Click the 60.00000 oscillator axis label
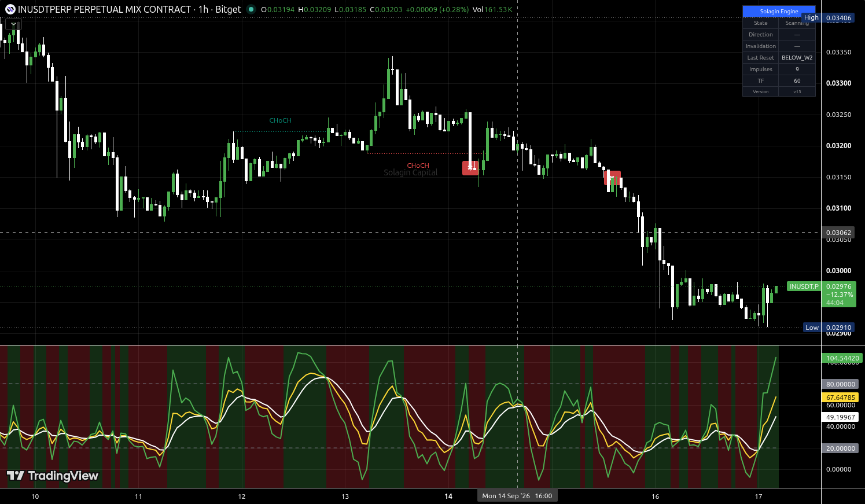The width and height of the screenshot is (865, 504). click(x=840, y=406)
